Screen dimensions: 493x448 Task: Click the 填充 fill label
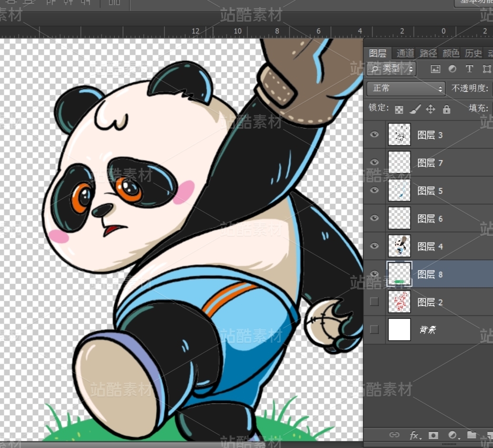coord(478,108)
